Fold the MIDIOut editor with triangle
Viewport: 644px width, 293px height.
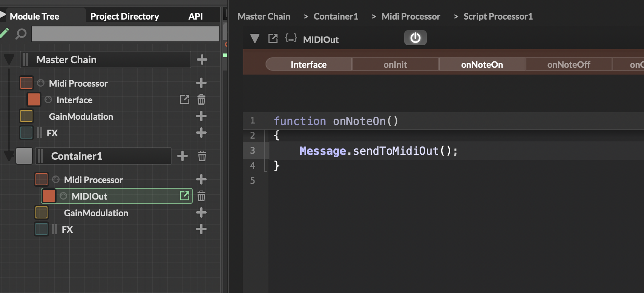click(255, 38)
